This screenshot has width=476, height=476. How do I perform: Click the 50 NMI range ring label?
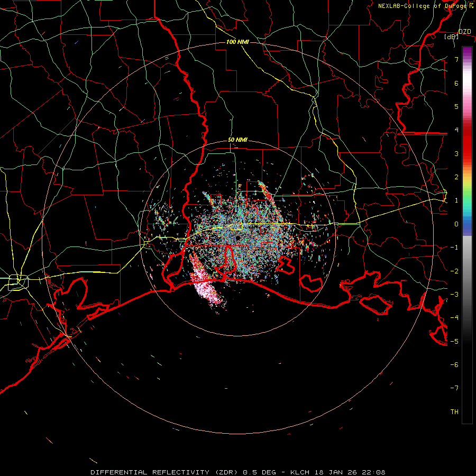pos(237,140)
